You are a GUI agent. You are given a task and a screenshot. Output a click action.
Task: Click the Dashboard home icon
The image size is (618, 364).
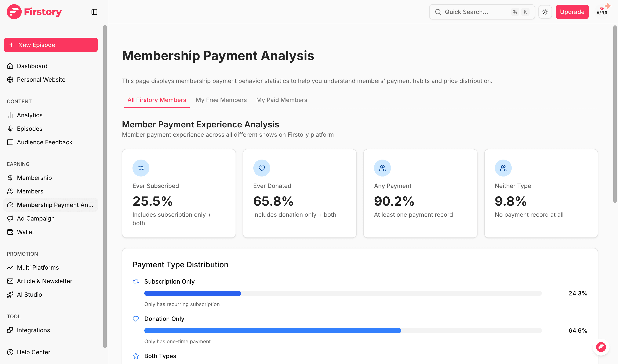pyautogui.click(x=10, y=66)
